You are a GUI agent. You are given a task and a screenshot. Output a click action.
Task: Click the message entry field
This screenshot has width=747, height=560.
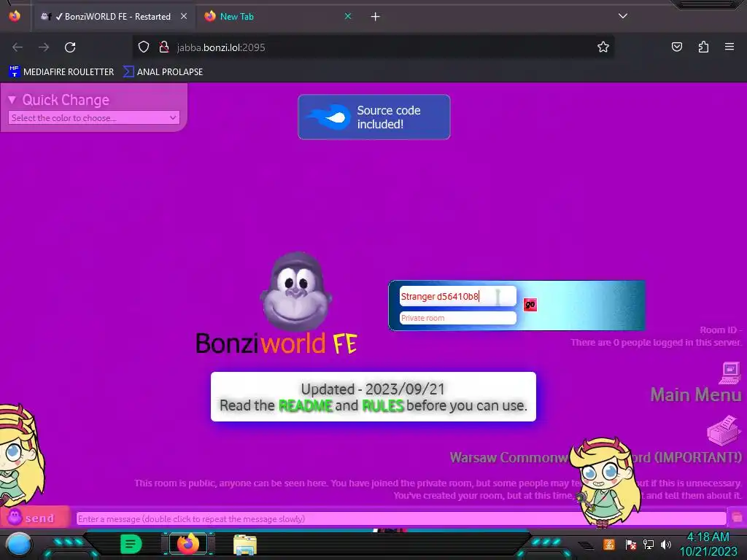point(401,518)
